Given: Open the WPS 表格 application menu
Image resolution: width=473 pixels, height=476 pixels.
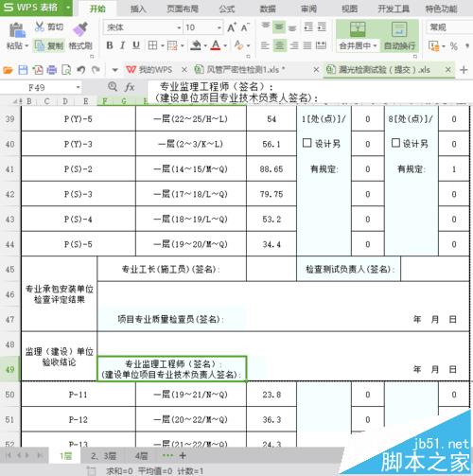Looking at the screenshot, I should click(x=36, y=8).
